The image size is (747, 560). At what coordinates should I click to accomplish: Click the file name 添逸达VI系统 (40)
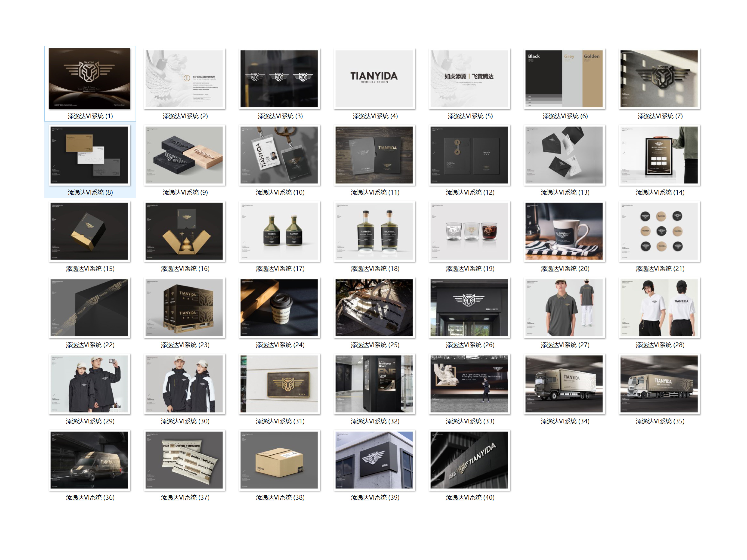[470, 498]
